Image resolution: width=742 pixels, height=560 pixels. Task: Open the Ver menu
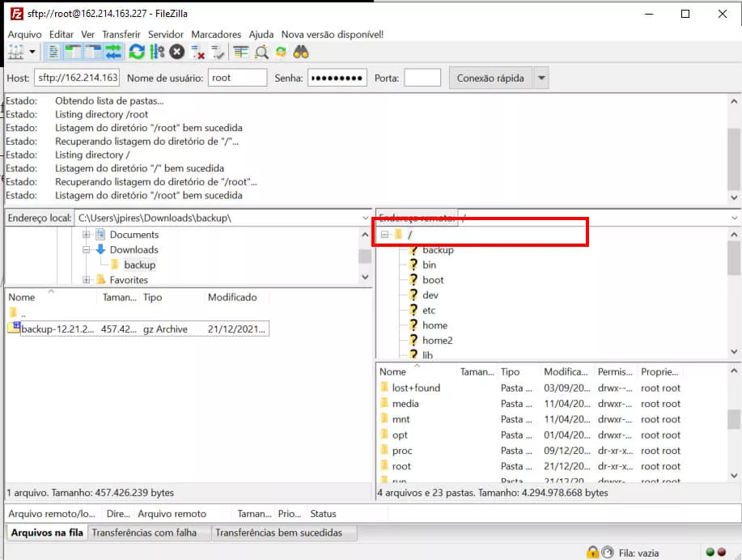tap(87, 35)
